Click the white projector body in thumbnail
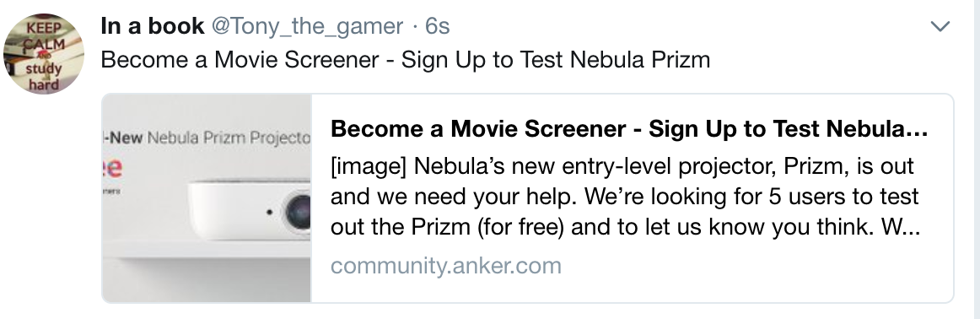980x319 pixels. coord(250,210)
